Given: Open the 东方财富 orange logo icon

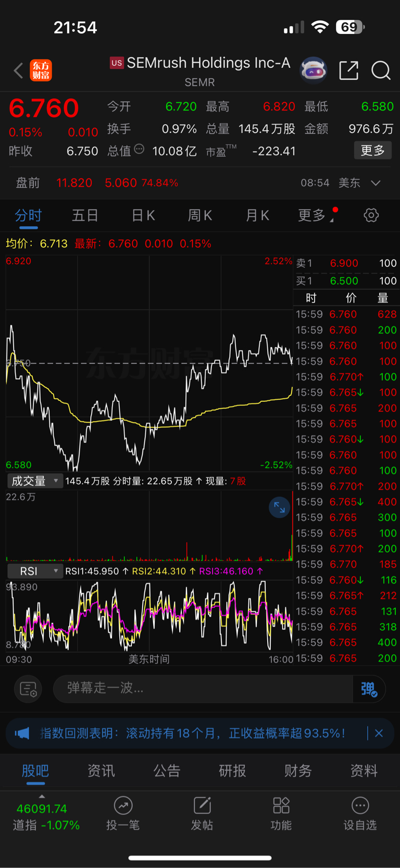Looking at the screenshot, I should click(41, 70).
